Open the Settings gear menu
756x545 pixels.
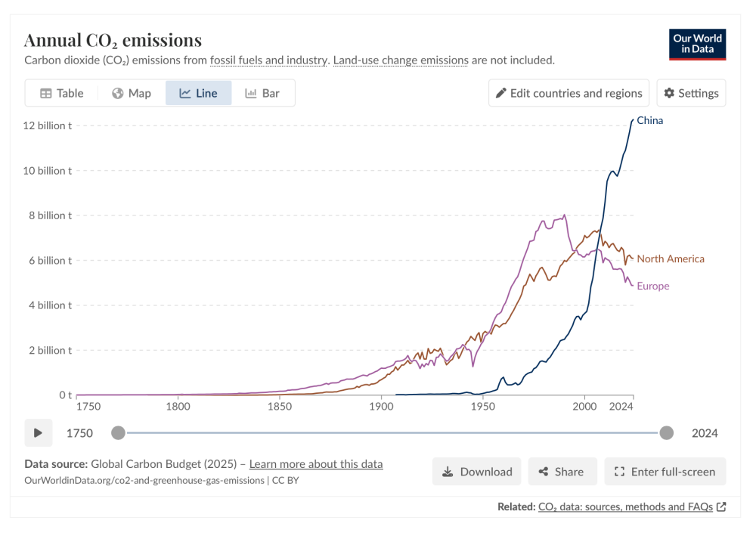click(x=691, y=93)
